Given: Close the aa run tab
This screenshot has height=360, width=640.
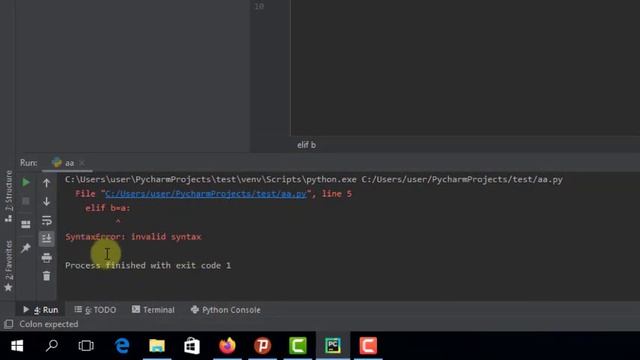Looking at the screenshot, I should point(82,163).
